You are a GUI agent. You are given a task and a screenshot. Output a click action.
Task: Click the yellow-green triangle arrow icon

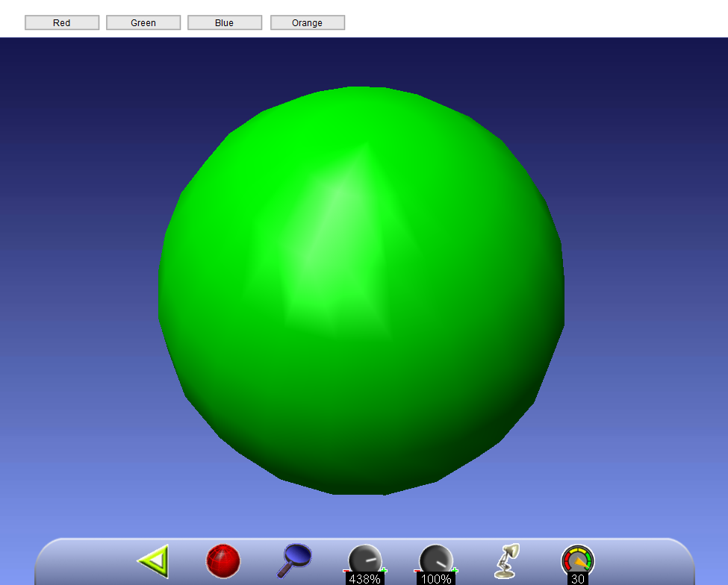pyautogui.click(x=154, y=561)
